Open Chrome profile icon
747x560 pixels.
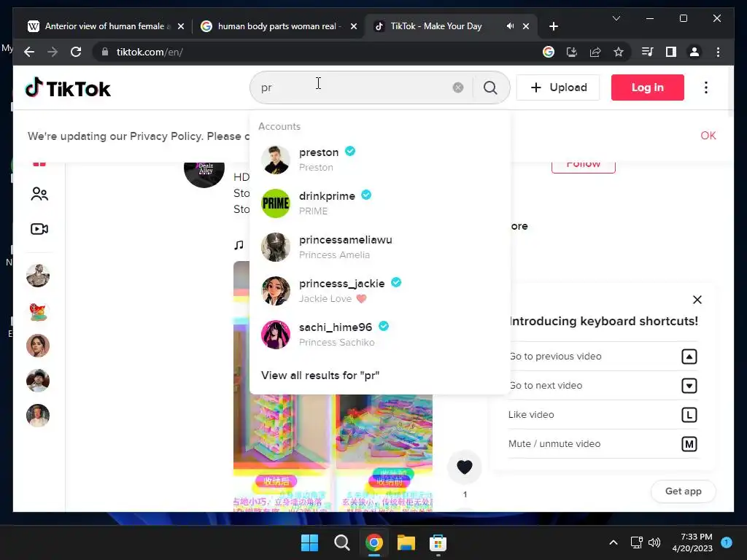[x=694, y=52]
